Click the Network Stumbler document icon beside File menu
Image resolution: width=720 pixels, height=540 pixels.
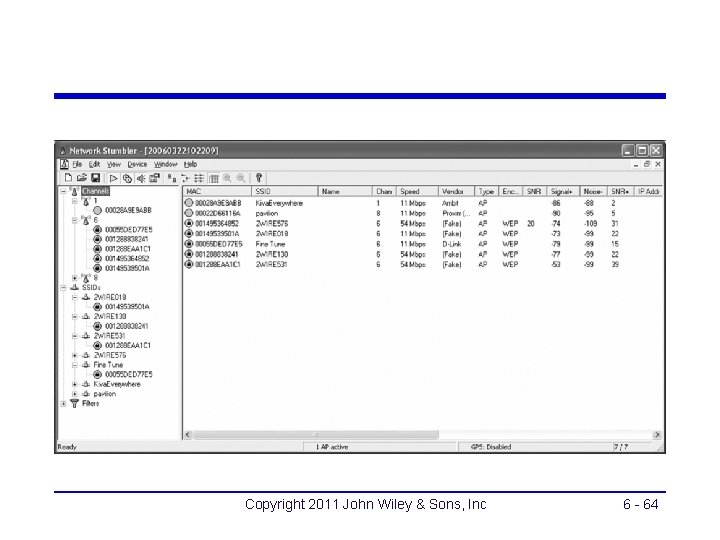[x=64, y=164]
